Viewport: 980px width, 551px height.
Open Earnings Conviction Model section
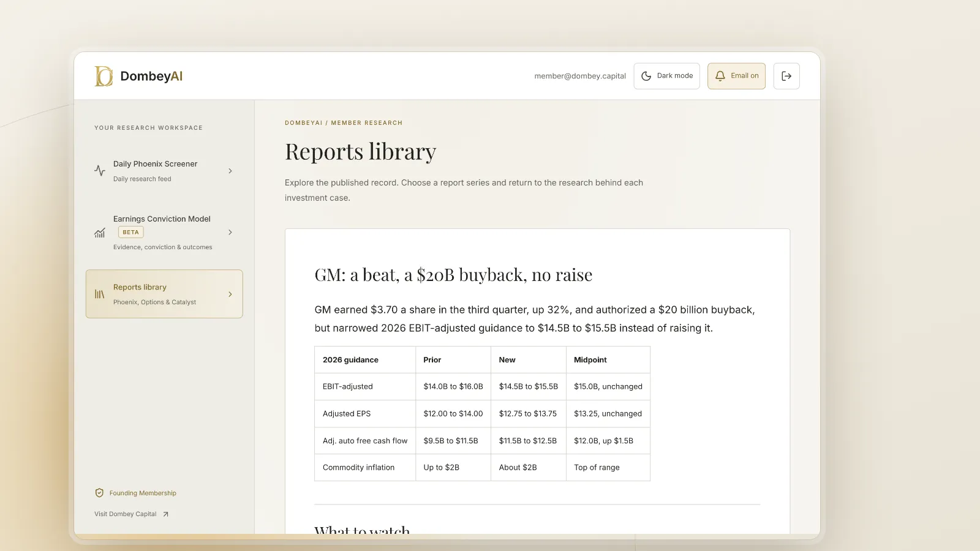point(164,232)
